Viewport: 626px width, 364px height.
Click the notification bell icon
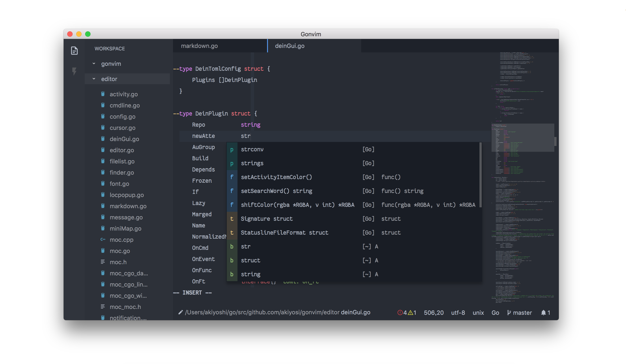543,313
